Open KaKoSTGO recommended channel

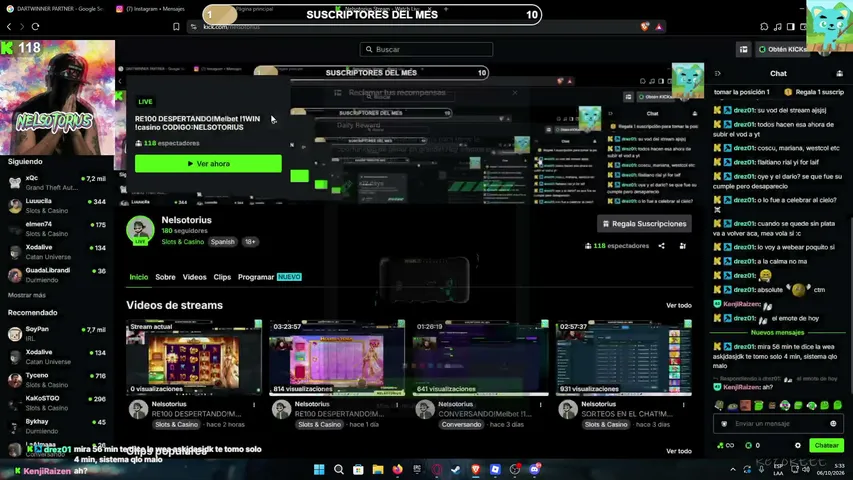coord(57,403)
